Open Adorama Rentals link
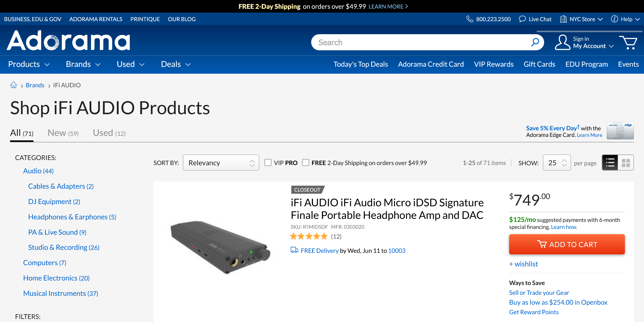The width and height of the screenshot is (644, 322). [96, 19]
